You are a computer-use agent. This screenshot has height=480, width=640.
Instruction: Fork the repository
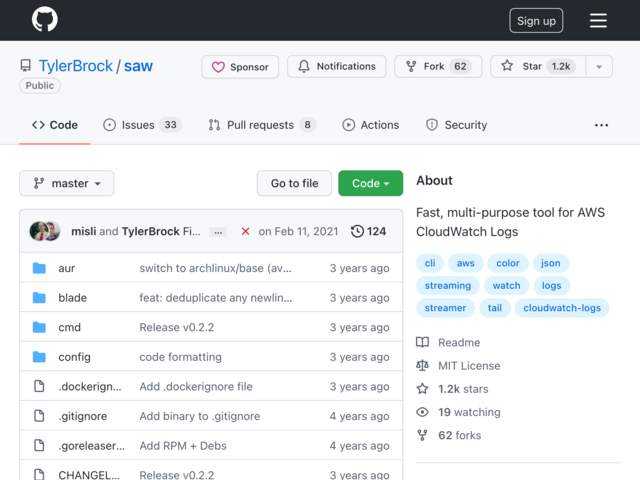(x=438, y=66)
